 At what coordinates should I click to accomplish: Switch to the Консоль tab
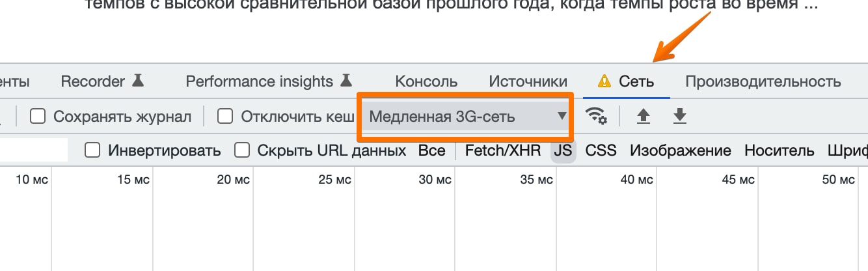[x=426, y=81]
